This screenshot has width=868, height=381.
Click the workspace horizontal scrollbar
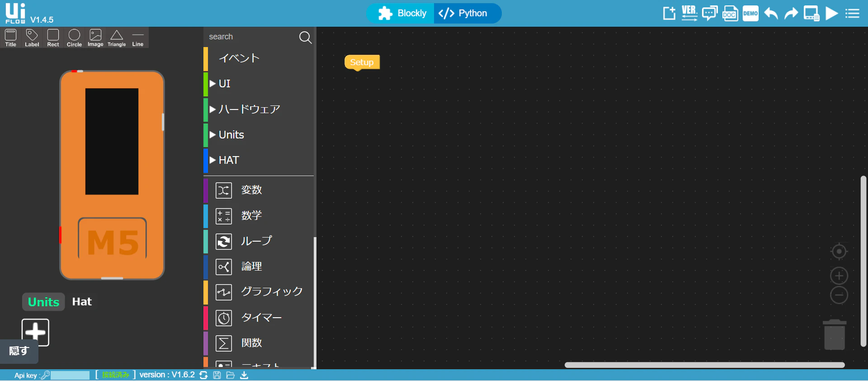coord(704,365)
